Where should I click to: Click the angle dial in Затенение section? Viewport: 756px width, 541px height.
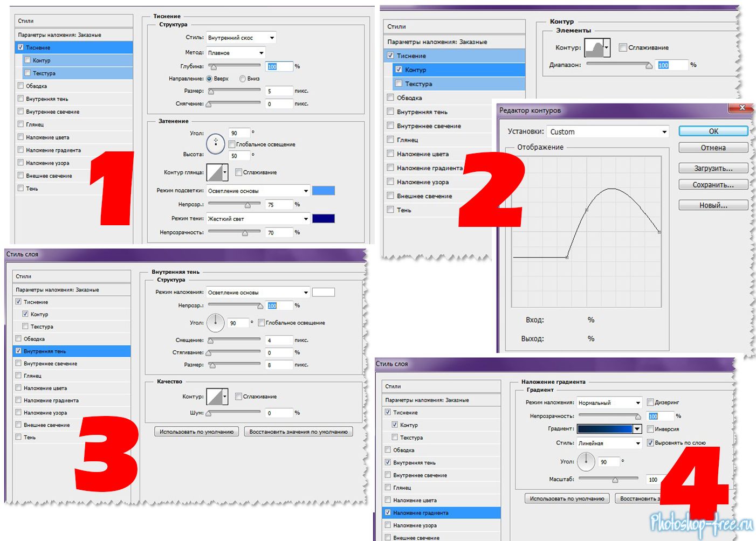[x=216, y=142]
